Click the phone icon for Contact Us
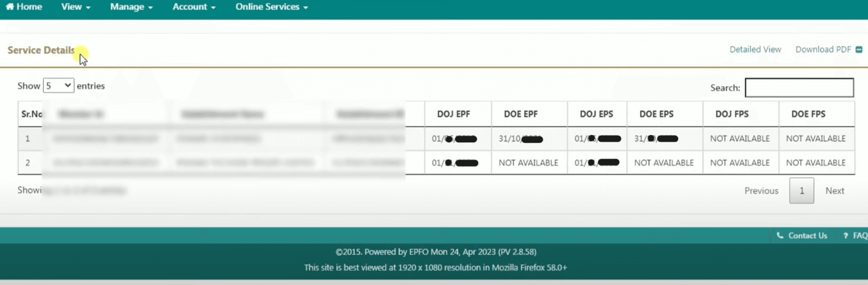Image resolution: width=868 pixels, height=285 pixels. [x=780, y=236]
